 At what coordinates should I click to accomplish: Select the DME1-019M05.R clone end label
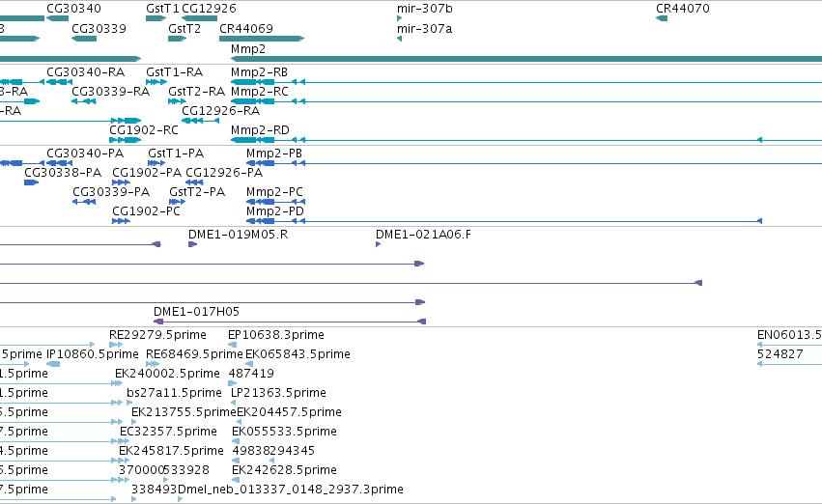tap(238, 235)
